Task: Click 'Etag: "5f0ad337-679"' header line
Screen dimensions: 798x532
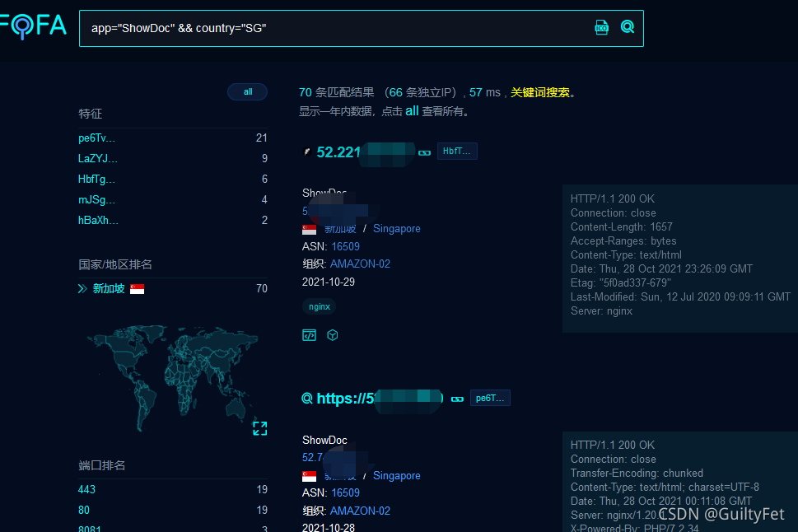Action: point(620,282)
